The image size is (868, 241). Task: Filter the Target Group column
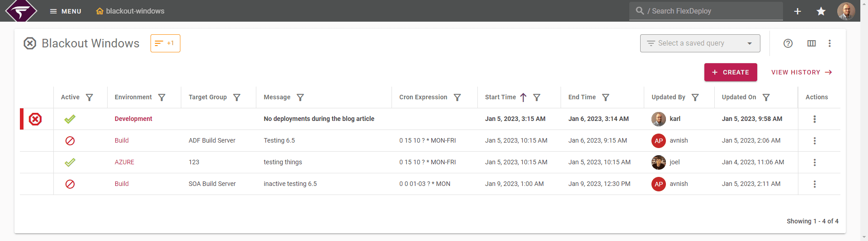[x=237, y=97]
